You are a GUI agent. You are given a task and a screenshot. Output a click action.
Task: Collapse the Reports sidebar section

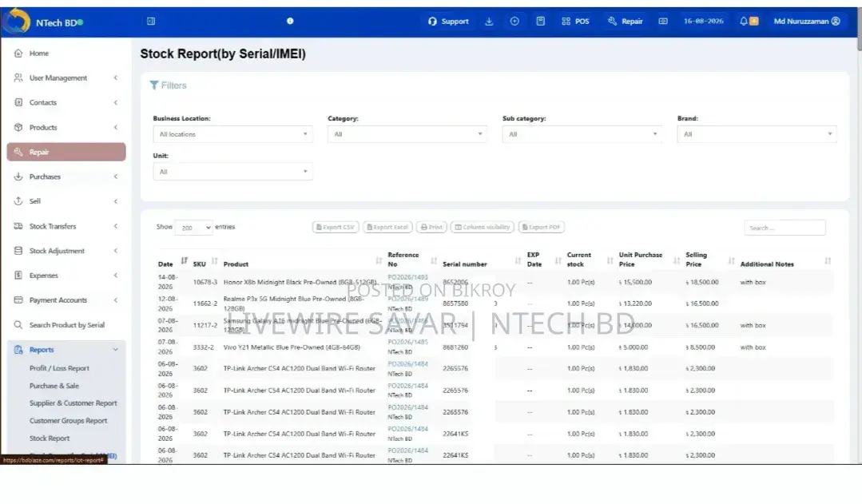click(x=66, y=350)
